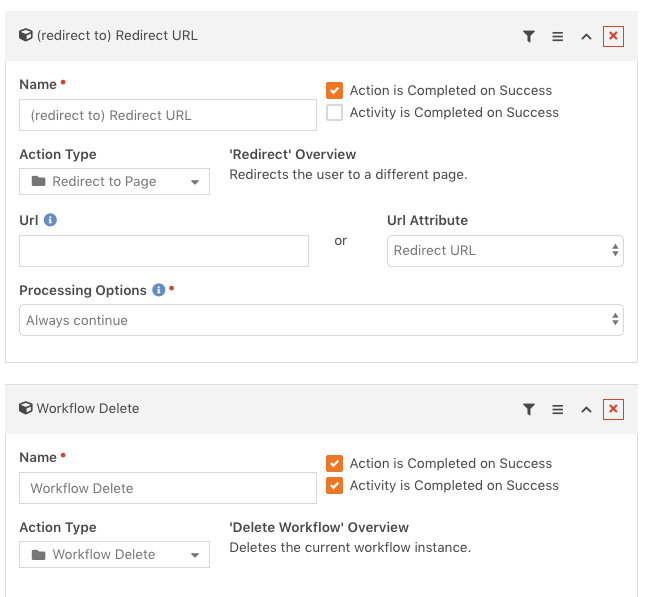Open the Url Attribute select box
645x597 pixels.
(505, 251)
